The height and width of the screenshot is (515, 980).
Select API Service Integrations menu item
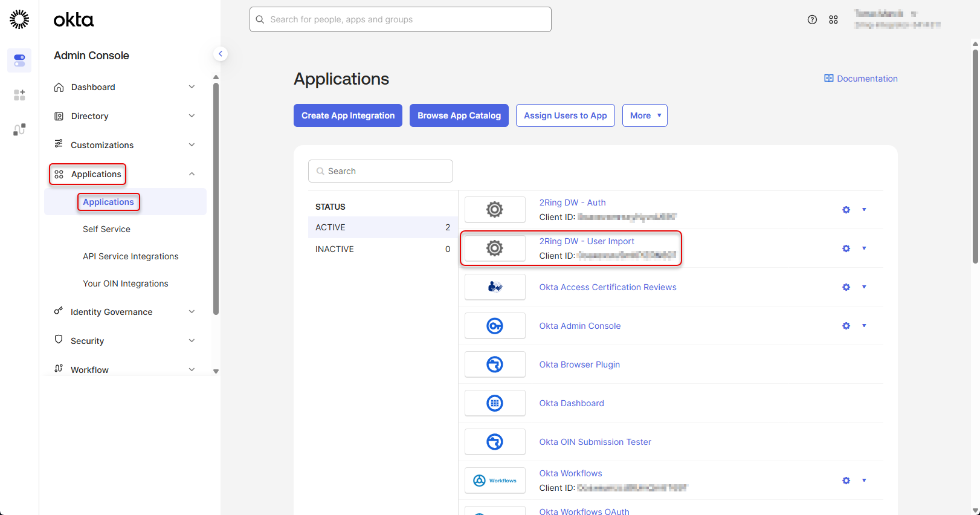point(131,256)
